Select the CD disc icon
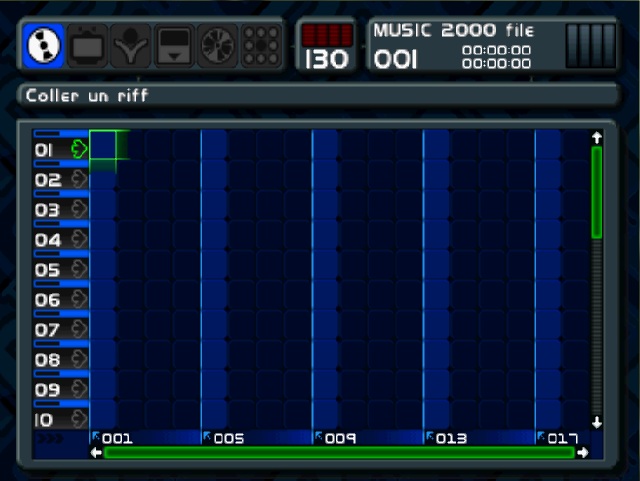The image size is (640, 481). [218, 46]
